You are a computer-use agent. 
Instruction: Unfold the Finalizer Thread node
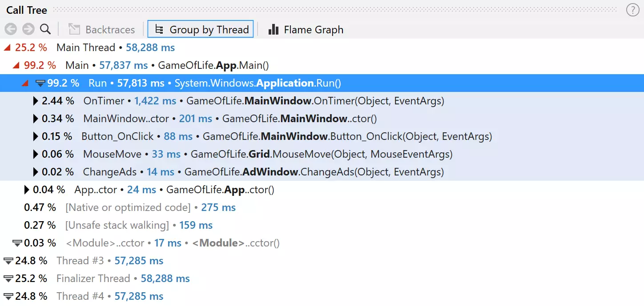tap(8, 278)
